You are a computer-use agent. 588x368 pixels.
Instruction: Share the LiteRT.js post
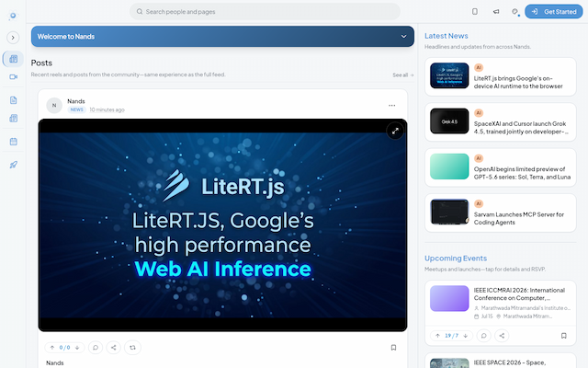point(114,348)
